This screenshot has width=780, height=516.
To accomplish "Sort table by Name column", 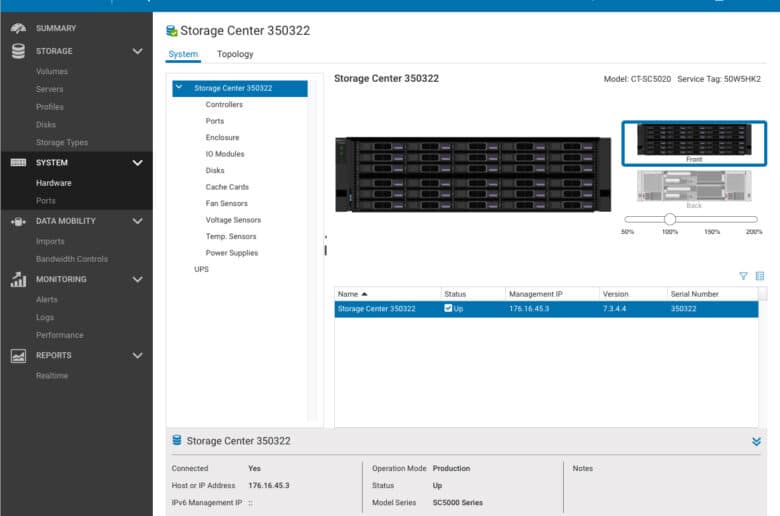I will click(388, 294).
